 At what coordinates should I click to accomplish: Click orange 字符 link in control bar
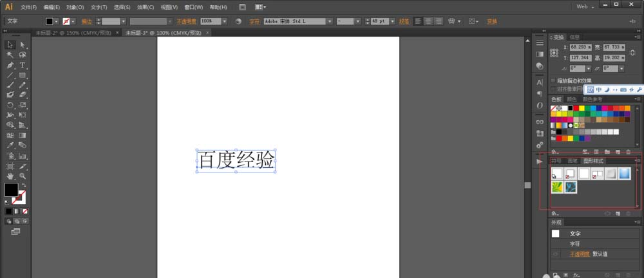[254, 21]
